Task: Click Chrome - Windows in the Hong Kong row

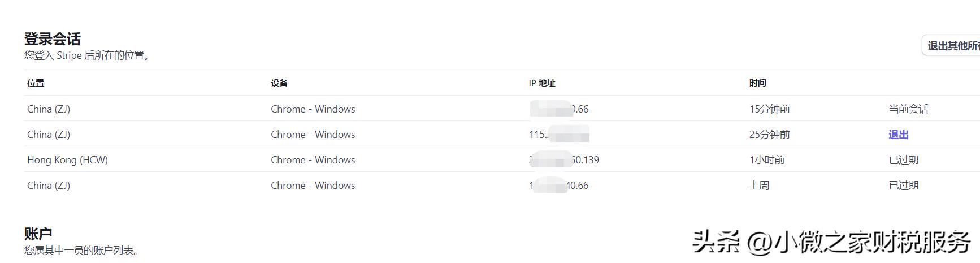Action: pyautogui.click(x=313, y=160)
